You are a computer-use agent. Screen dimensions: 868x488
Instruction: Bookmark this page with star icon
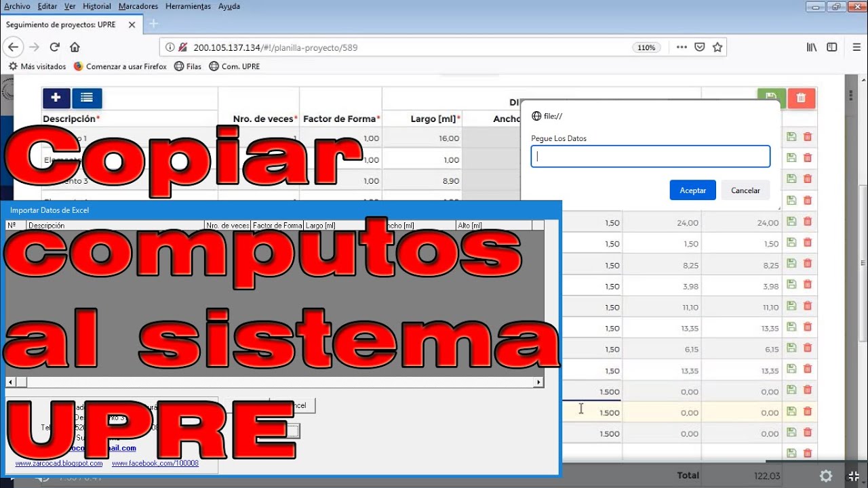pos(717,47)
